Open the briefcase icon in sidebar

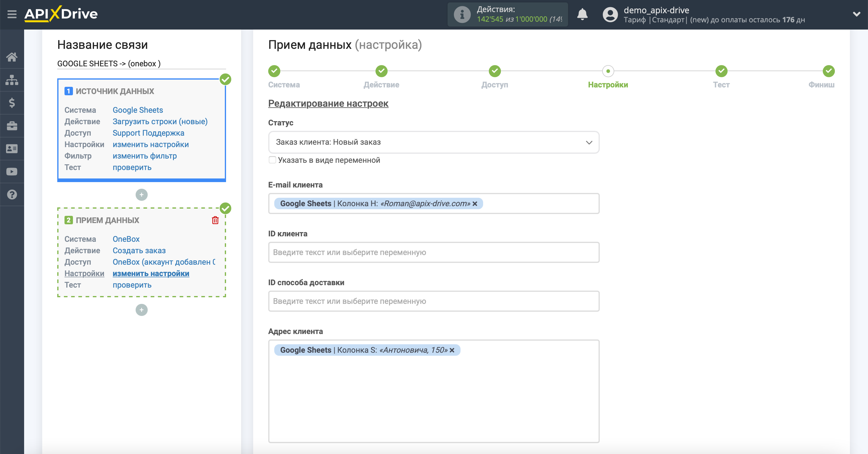[12, 126]
